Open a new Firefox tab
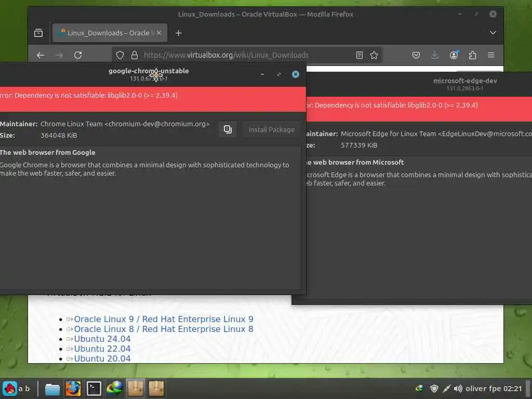The width and height of the screenshot is (532, 399). point(179,33)
